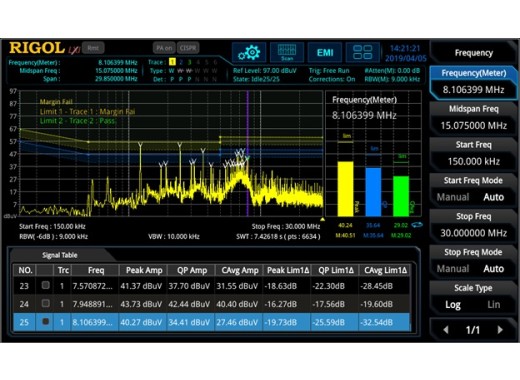
Task: Click Limit 2 - Trace 2 Pass text
Action: pyautogui.click(x=77, y=121)
